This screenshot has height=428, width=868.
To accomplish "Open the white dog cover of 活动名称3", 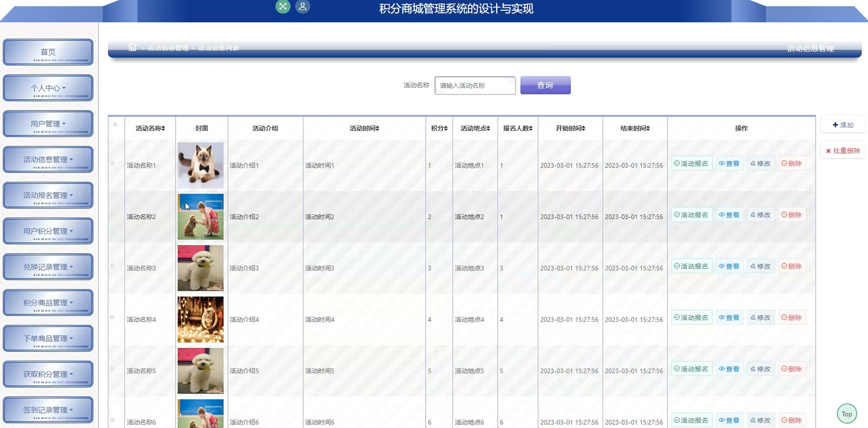I will pyautogui.click(x=201, y=268).
